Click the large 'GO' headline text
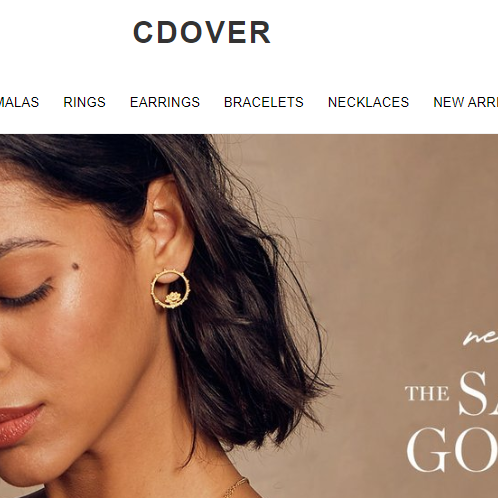Screen dimensions: 498x498 click(452, 449)
